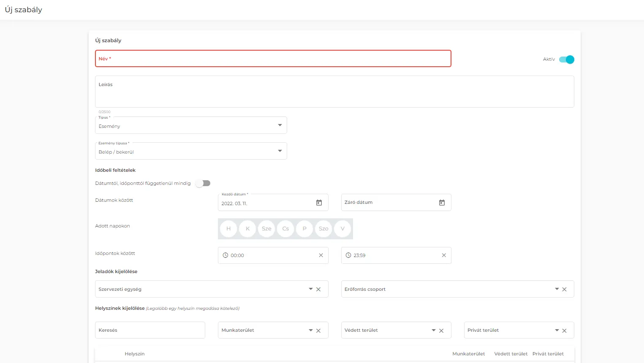This screenshot has height=363, width=644.
Task: Clear the Munkaterület filter
Action: pos(318,331)
